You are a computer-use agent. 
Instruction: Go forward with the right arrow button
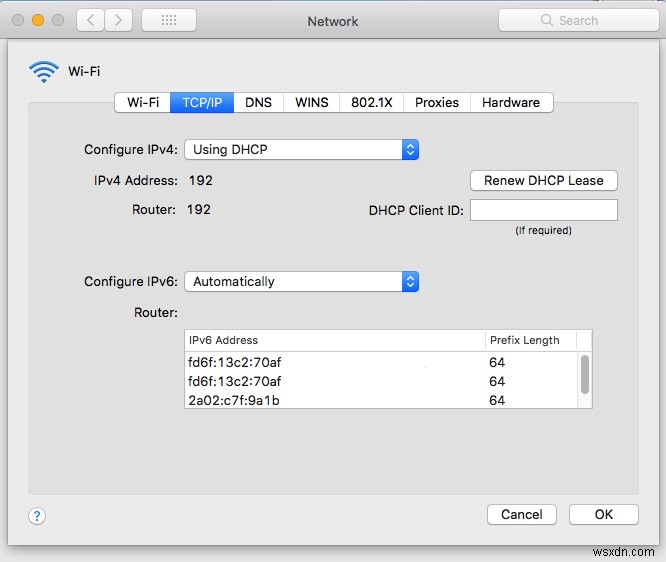(118, 20)
